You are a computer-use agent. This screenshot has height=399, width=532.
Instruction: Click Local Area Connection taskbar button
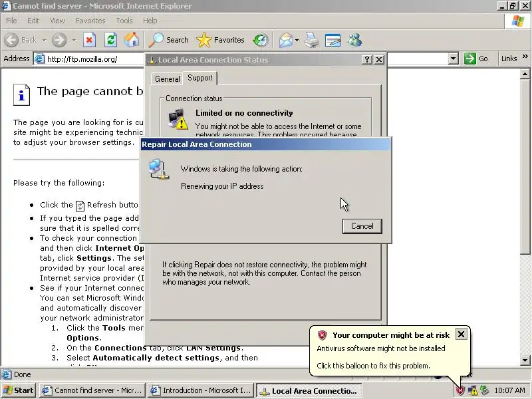tap(309, 390)
